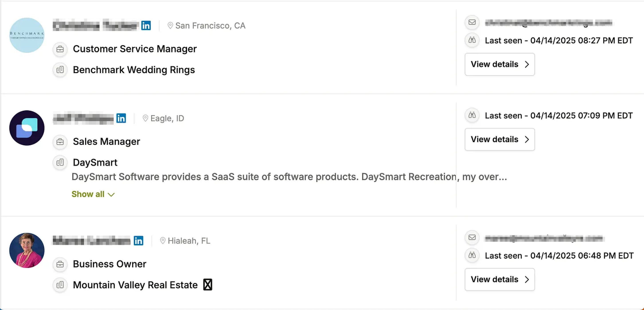This screenshot has width=644, height=310.
Task: Open LinkedIn icon for Hialeah Business Owner
Action: (139, 240)
